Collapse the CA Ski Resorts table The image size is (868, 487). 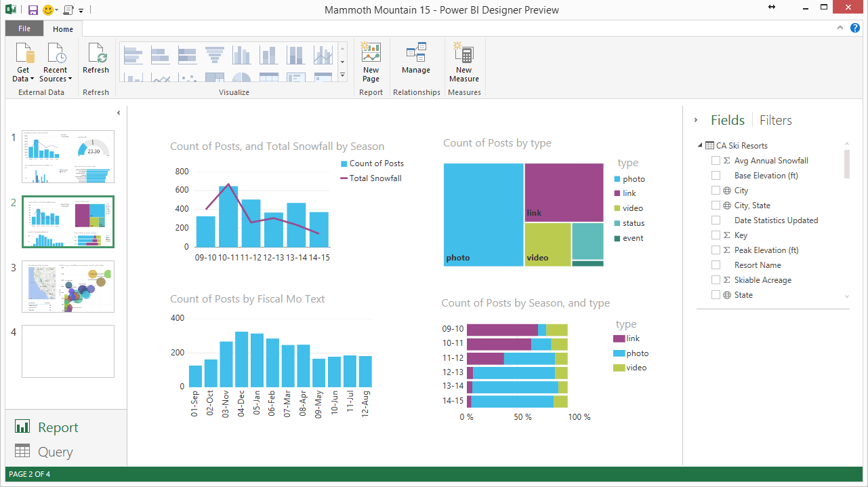pyautogui.click(x=700, y=146)
